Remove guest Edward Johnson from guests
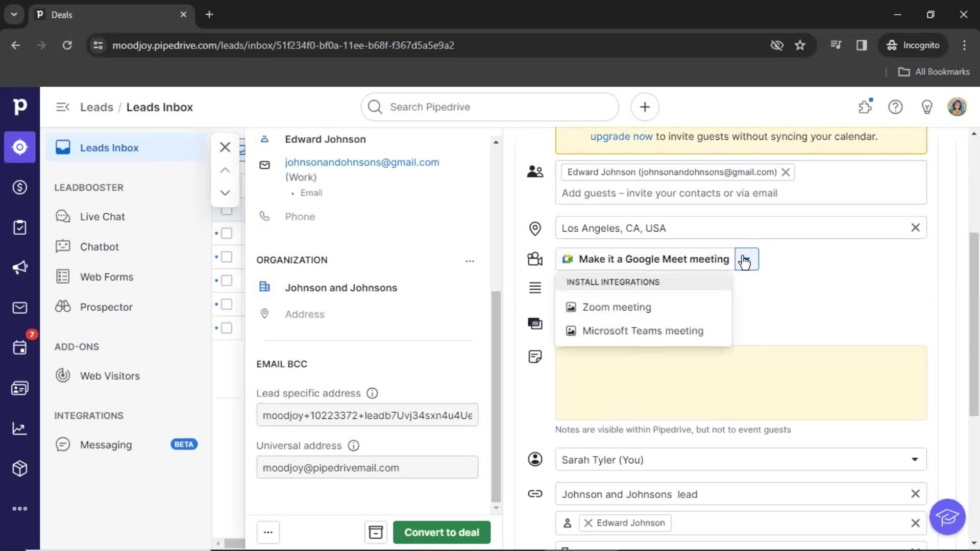Image resolution: width=980 pixels, height=551 pixels. click(786, 172)
